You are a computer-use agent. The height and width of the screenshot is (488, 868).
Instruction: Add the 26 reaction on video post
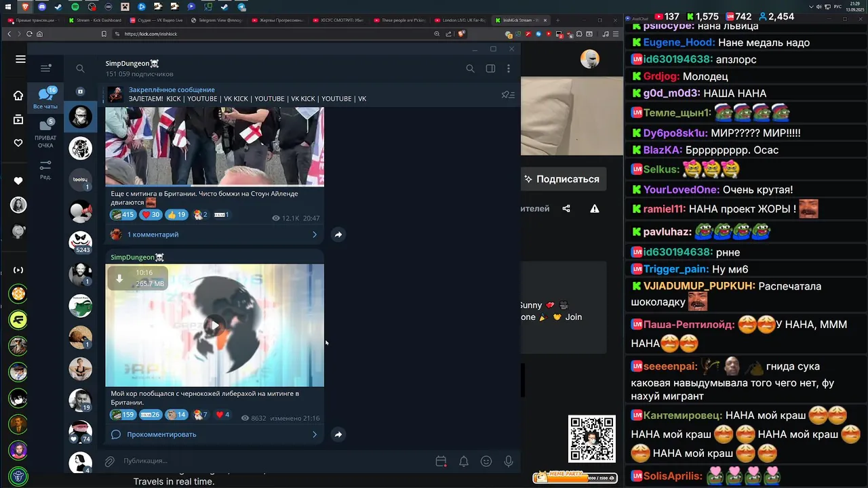[151, 415]
